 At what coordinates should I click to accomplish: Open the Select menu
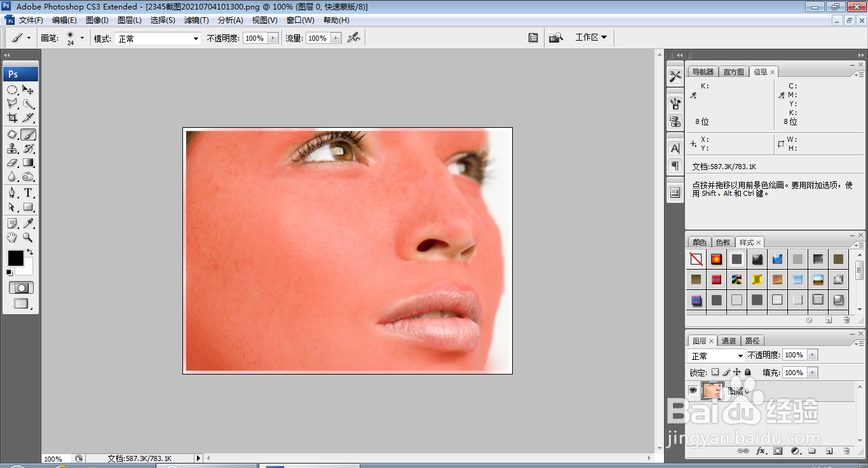tap(163, 20)
